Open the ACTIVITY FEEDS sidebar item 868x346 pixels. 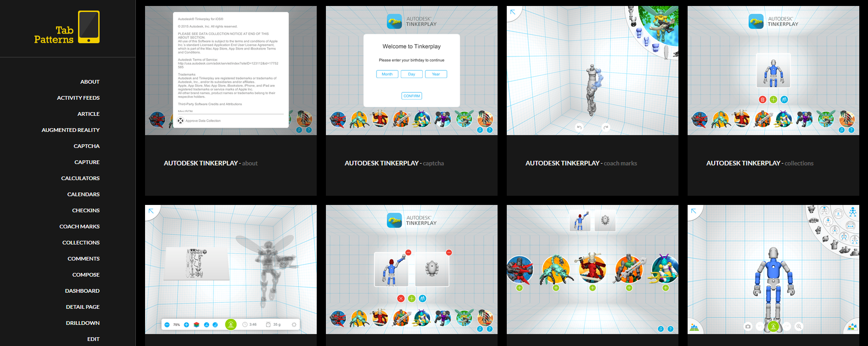tap(78, 98)
